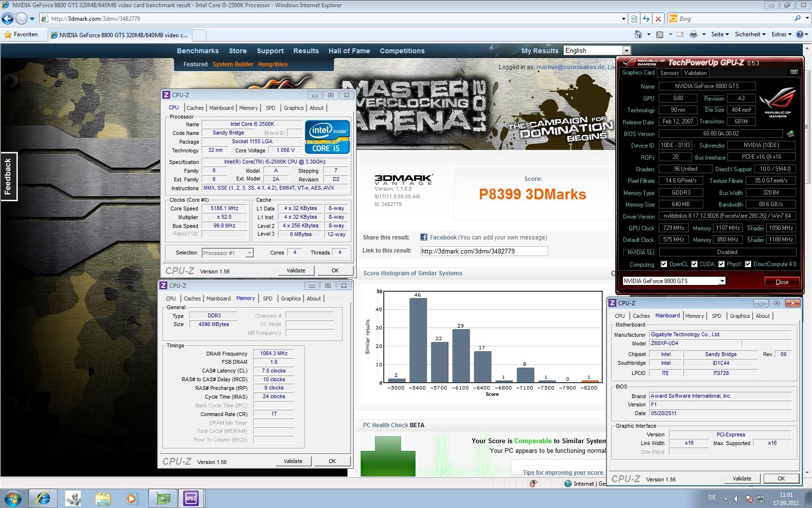This screenshot has width=812, height=508.
Task: Open Graphics tab in mainboard CPU-Z window
Action: coord(740,316)
